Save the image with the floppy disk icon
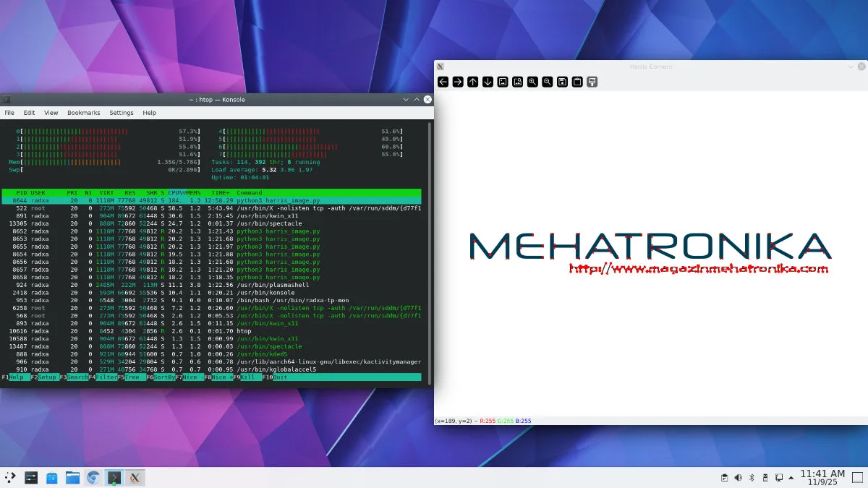Image resolution: width=868 pixels, height=488 pixels. (x=562, y=82)
